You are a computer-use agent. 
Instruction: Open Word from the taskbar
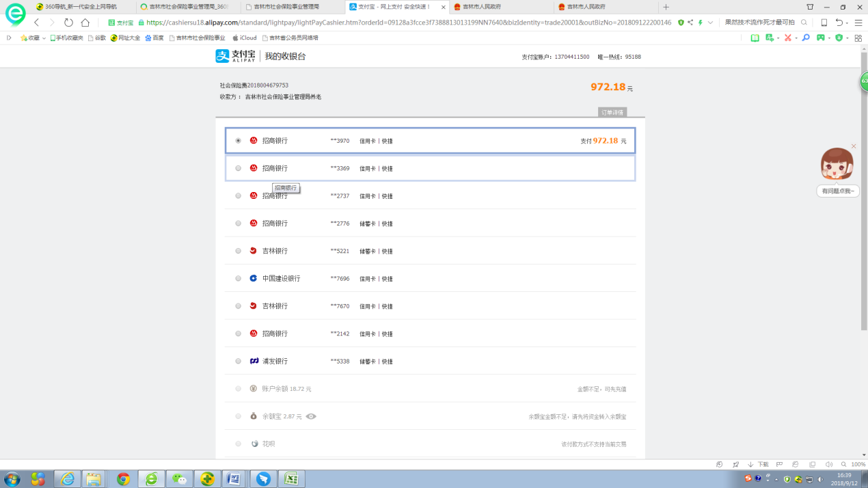[234, 478]
